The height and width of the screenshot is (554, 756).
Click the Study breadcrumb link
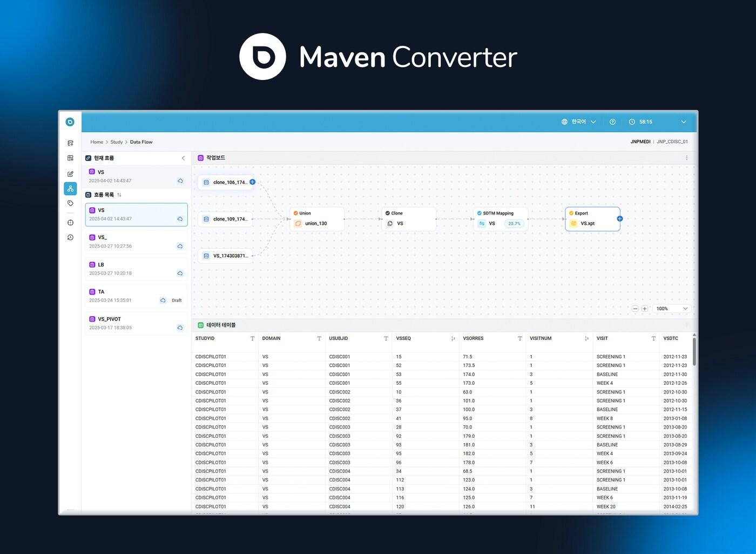tap(116, 142)
